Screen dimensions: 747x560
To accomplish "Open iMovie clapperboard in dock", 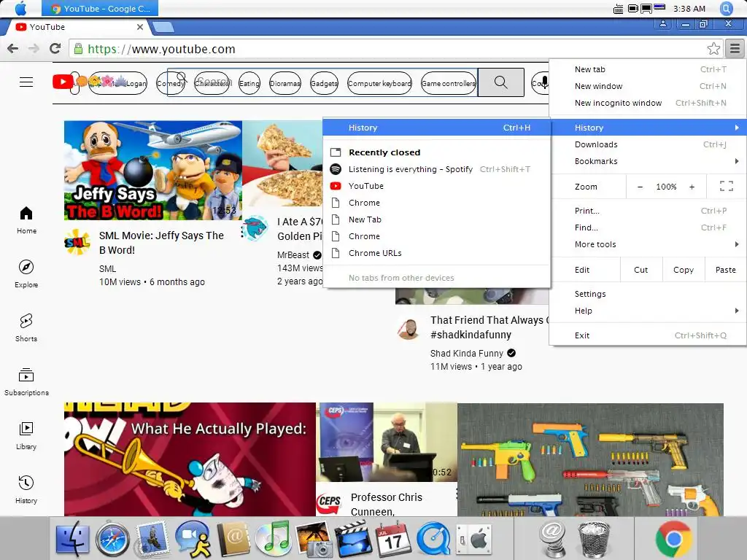I will point(354,540).
